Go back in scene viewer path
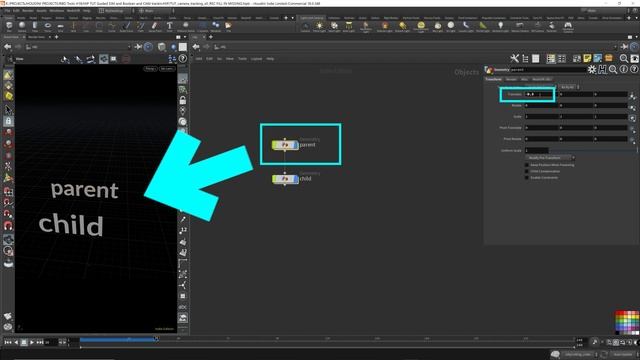This screenshot has width=640, height=360. click(x=7, y=47)
